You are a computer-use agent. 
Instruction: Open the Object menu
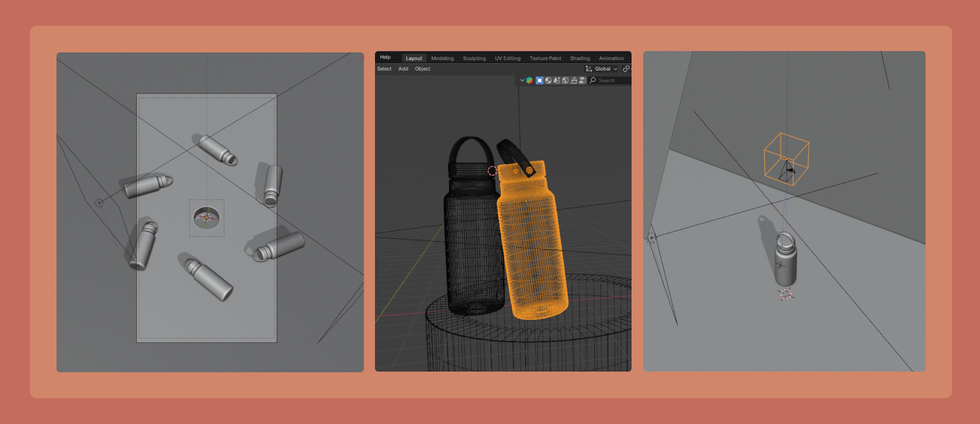pyautogui.click(x=423, y=69)
